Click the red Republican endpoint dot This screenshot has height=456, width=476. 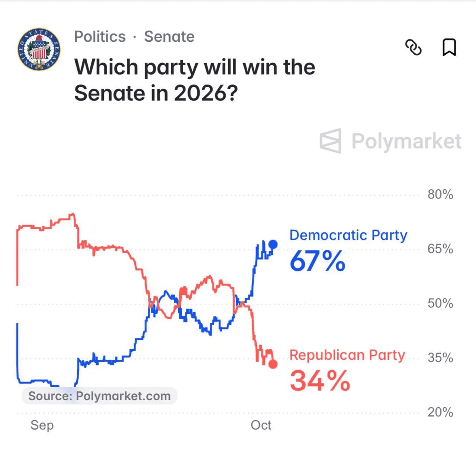(x=273, y=364)
